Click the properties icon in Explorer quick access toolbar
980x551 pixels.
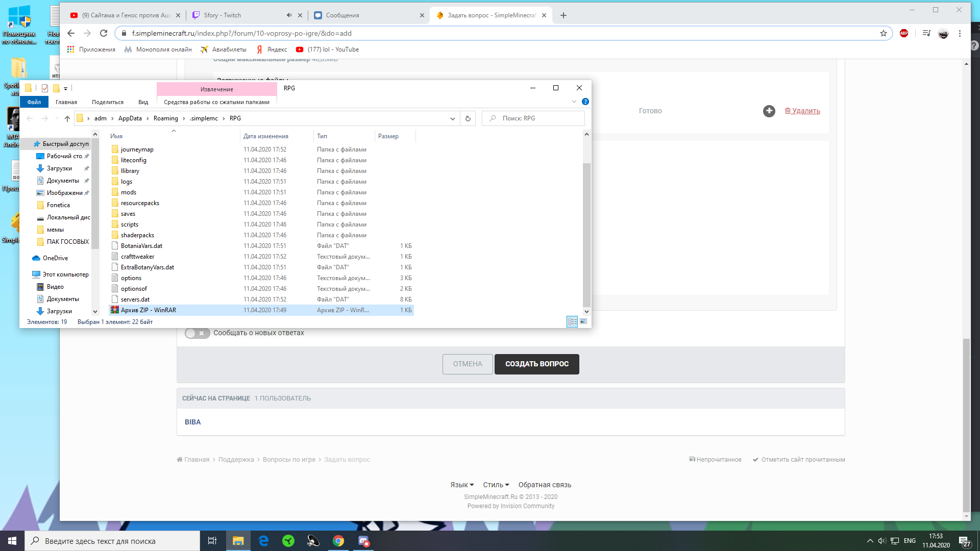[x=45, y=88]
